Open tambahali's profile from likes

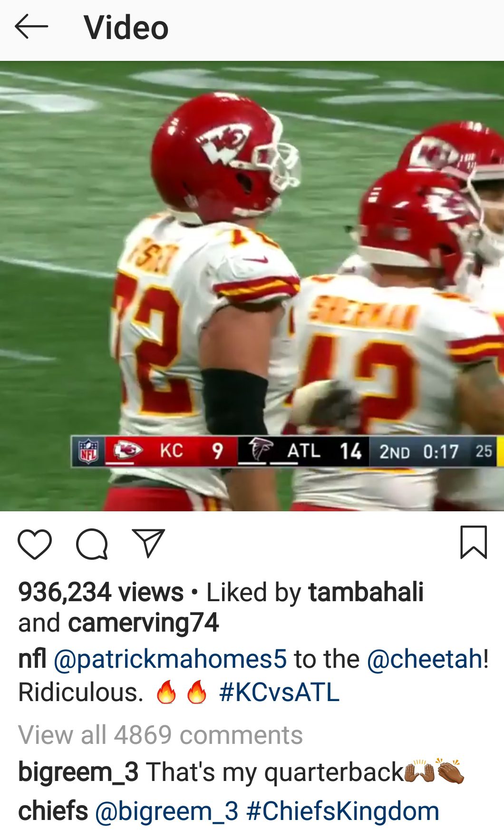pos(366,592)
